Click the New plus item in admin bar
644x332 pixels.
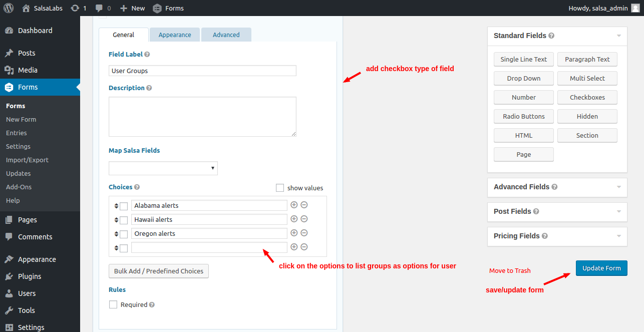pos(133,8)
